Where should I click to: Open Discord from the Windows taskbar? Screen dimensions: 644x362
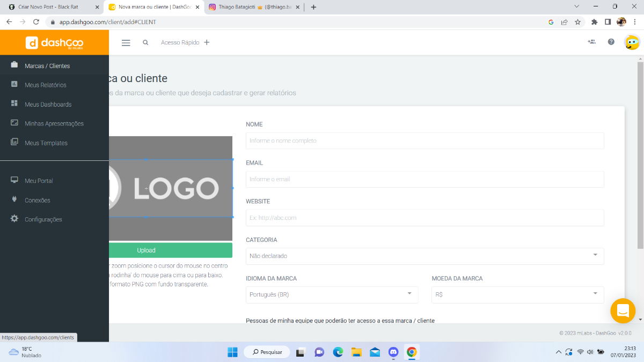[393, 352]
